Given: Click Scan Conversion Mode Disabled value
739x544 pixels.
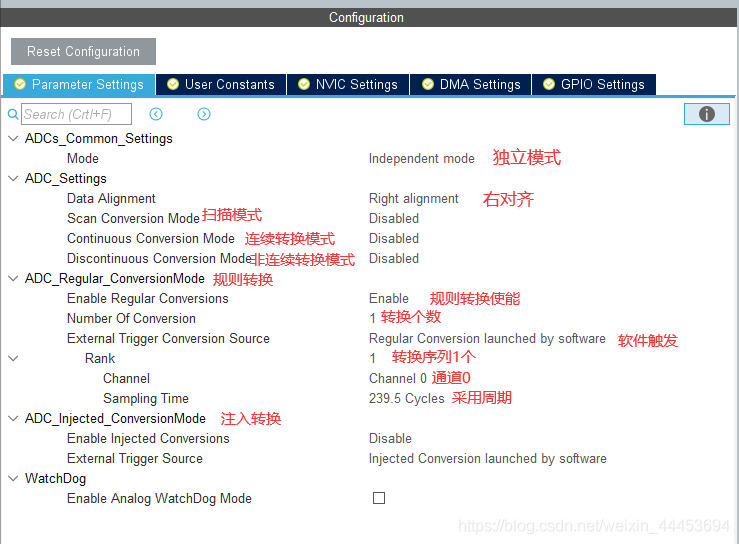Looking at the screenshot, I should tap(394, 219).
